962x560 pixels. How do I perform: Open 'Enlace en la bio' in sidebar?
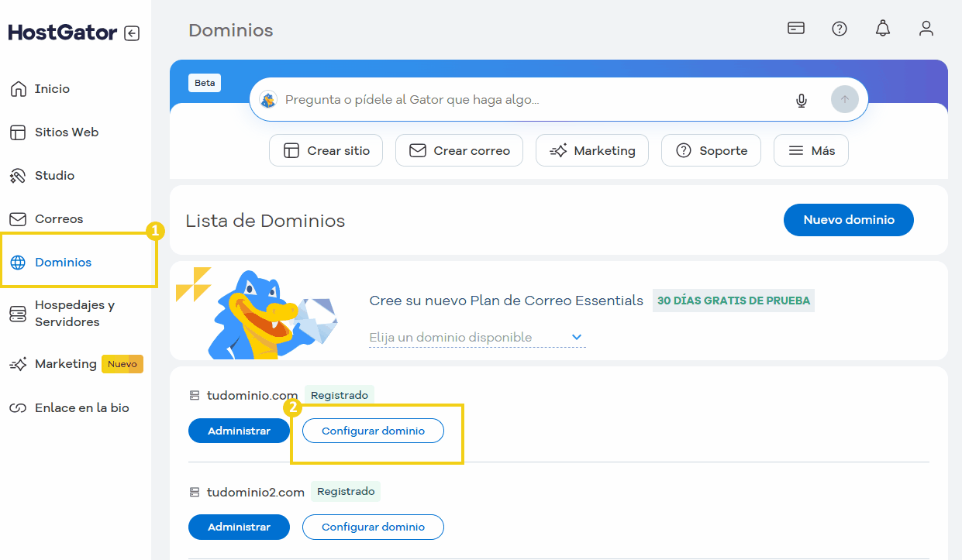pos(81,408)
